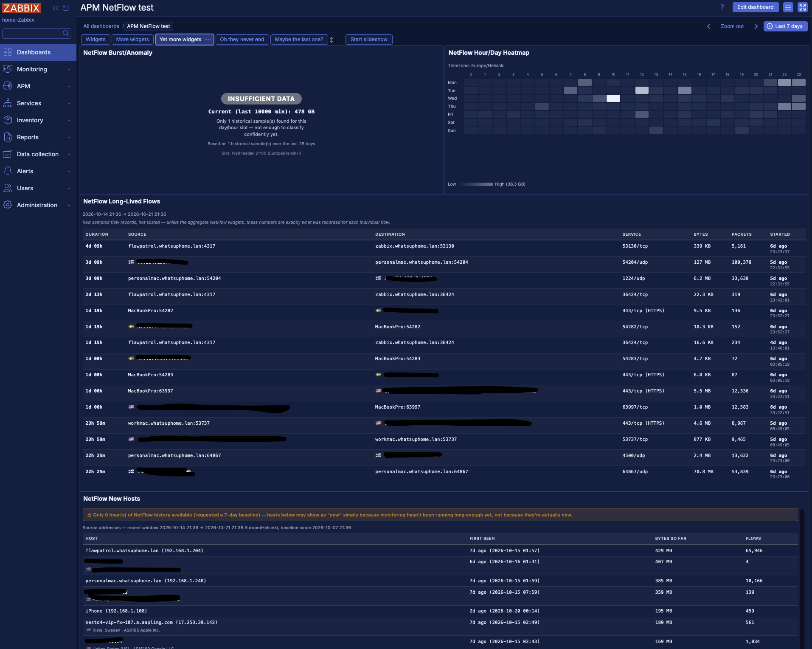The image size is (812, 649).
Task: Click the hide sidebar icon next to collapse arrows
Action: [x=66, y=8]
